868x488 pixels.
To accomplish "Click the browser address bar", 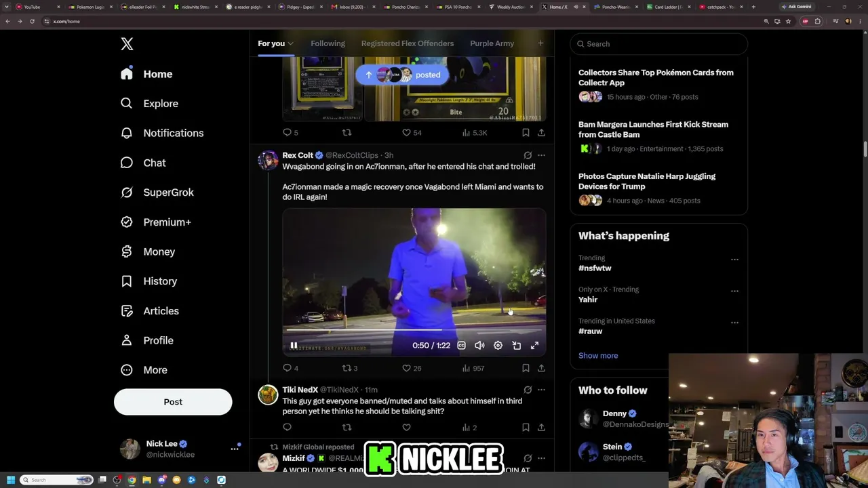I will [x=400, y=21].
